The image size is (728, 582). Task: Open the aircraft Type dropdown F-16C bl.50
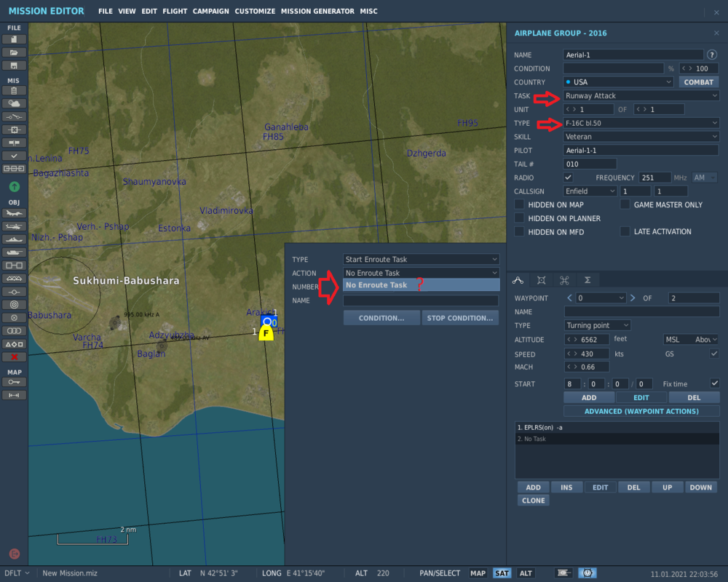coord(641,123)
